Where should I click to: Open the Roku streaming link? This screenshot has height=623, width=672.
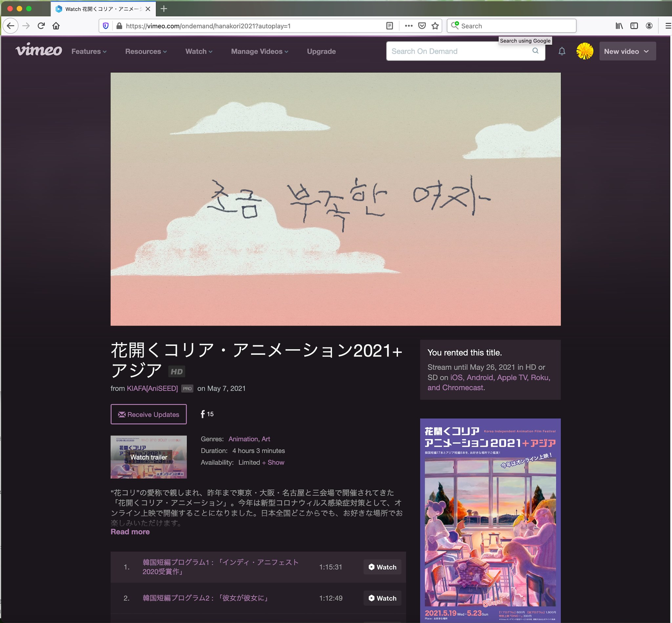539,378
